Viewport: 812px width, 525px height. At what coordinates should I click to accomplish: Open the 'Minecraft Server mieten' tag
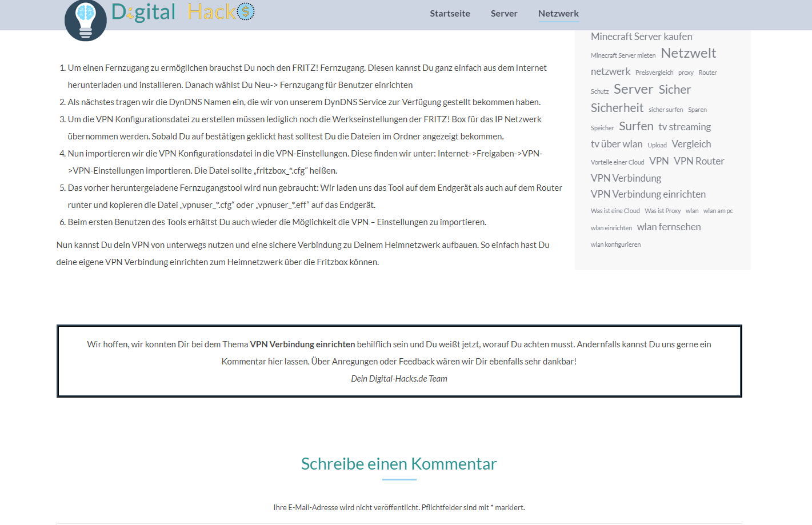(x=623, y=55)
